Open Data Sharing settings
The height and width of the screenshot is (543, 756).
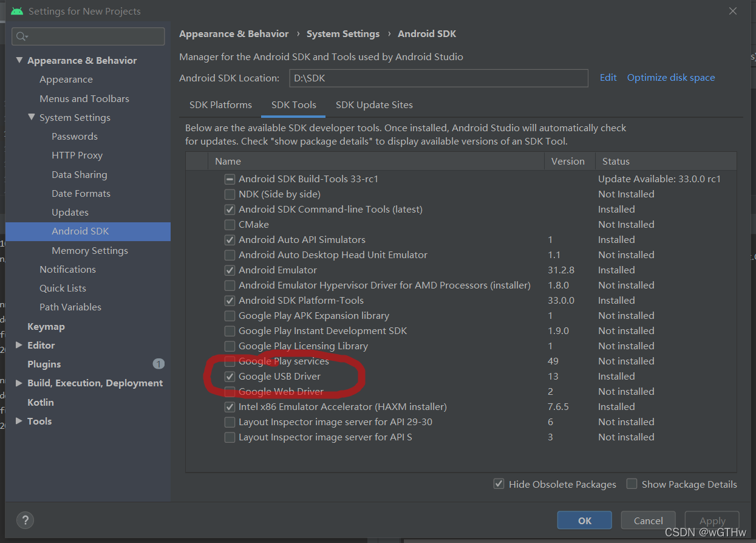coord(80,175)
